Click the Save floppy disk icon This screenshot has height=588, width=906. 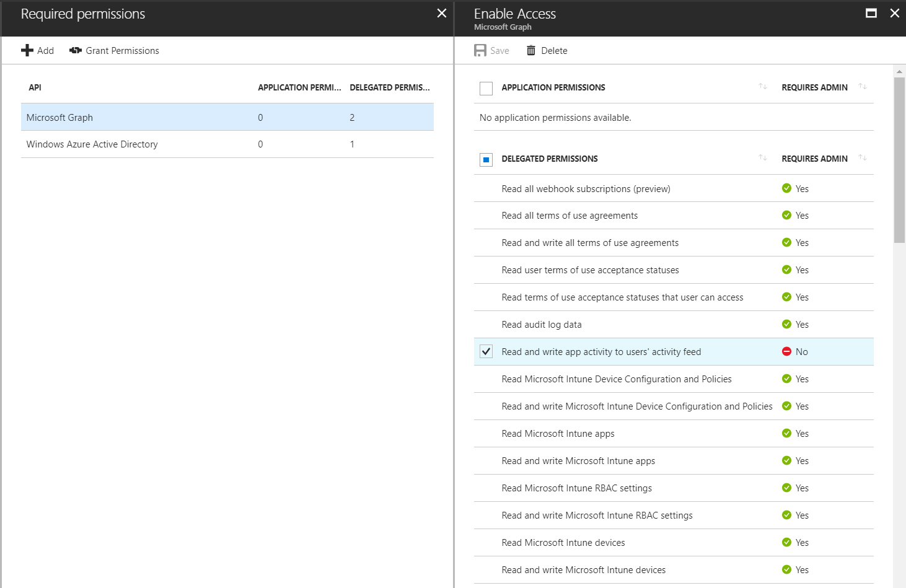[x=480, y=51]
